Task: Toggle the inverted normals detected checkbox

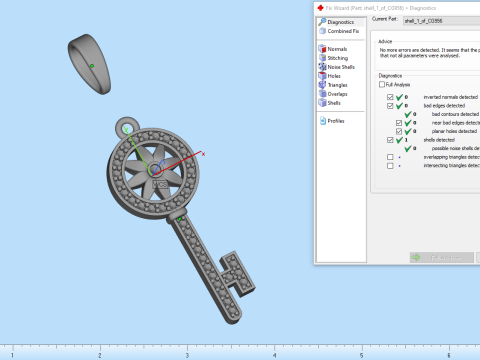Action: (390, 97)
